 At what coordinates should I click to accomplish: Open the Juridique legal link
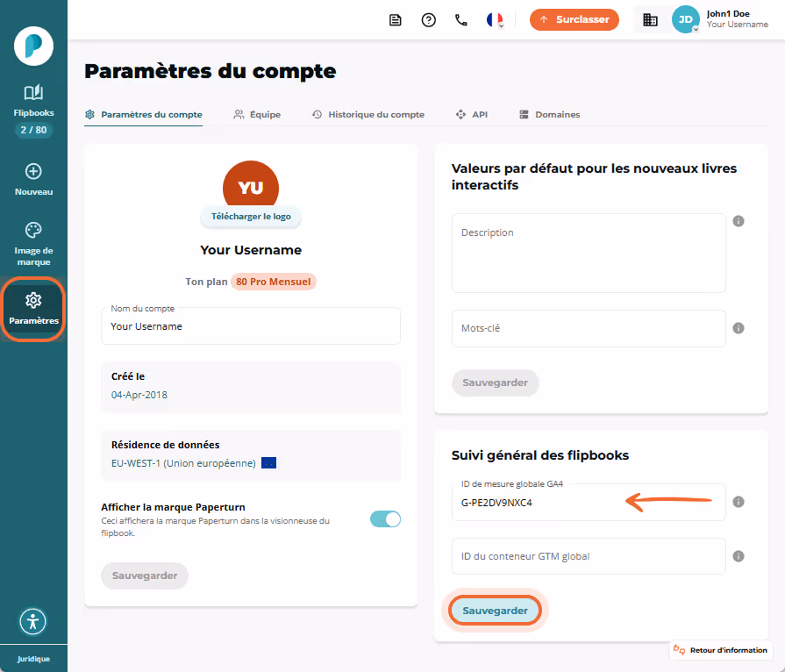point(33,659)
